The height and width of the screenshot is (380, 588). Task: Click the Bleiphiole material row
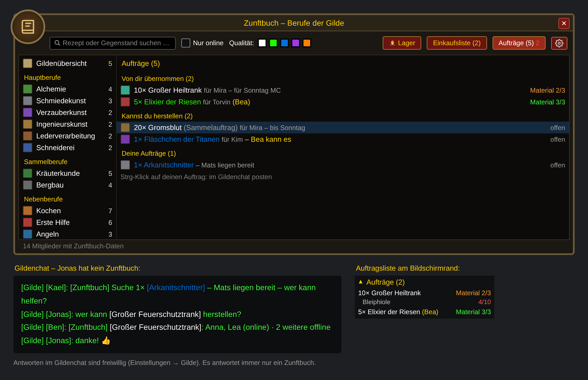425,302
